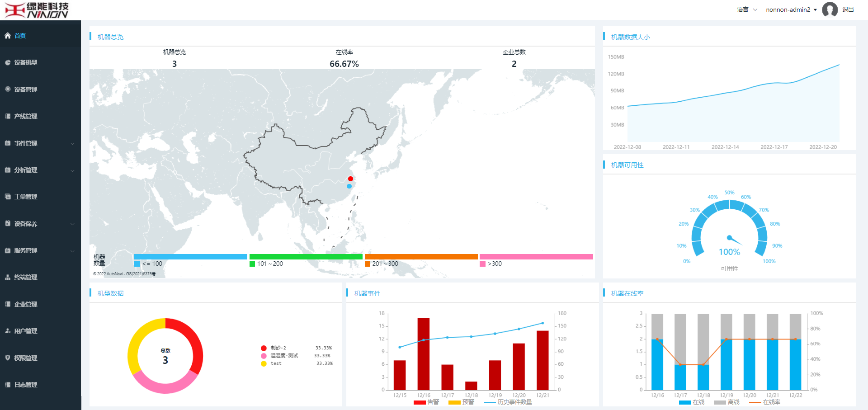Open 日志管理 menu item
This screenshot has width=868, height=410.
(26, 385)
